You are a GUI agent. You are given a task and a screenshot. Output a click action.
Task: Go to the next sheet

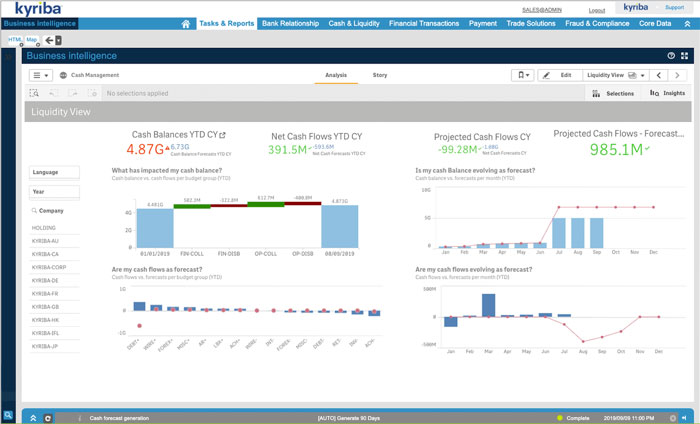pyautogui.click(x=677, y=75)
